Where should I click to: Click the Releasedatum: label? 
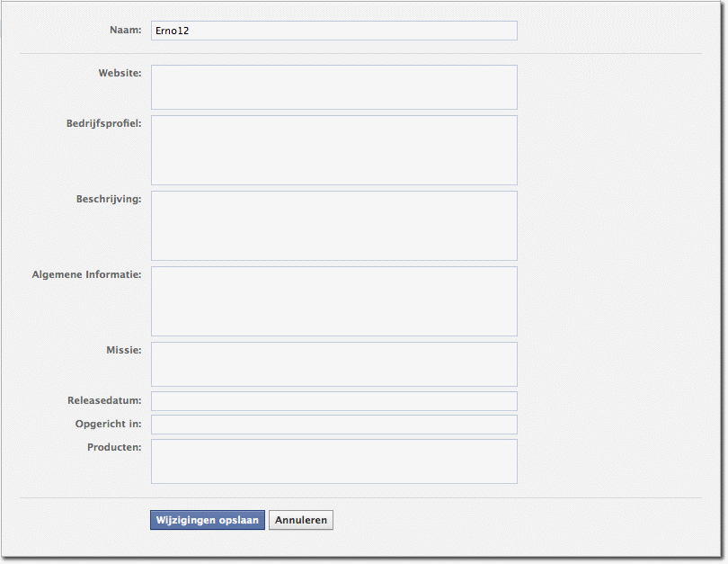coord(104,400)
